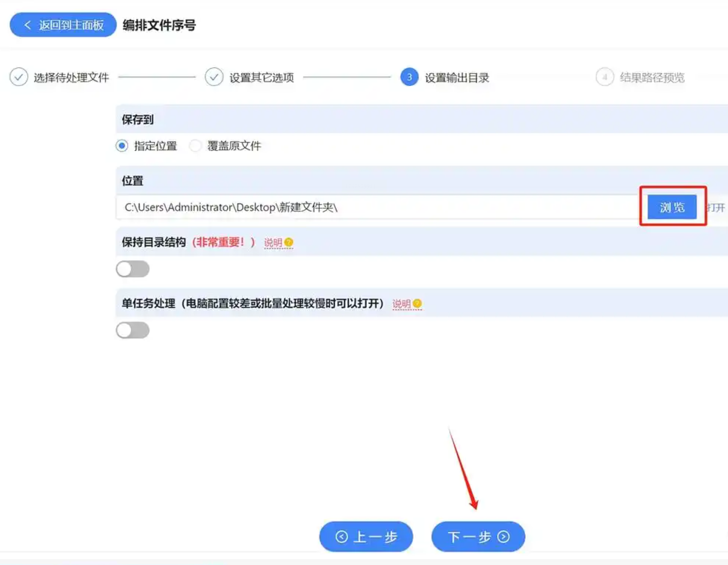Click step two checkmark circle icon
This screenshot has height=565, width=728.
coord(214,77)
